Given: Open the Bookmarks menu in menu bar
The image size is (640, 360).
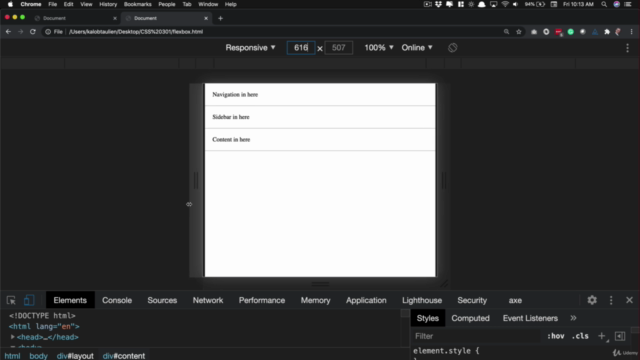Looking at the screenshot, I should pyautogui.click(x=138, y=4).
